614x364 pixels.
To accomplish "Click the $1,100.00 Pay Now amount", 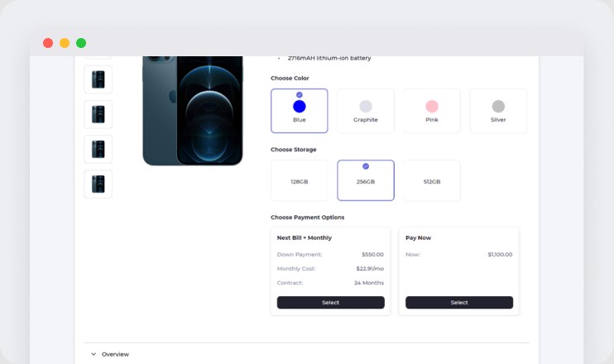I will tap(500, 255).
